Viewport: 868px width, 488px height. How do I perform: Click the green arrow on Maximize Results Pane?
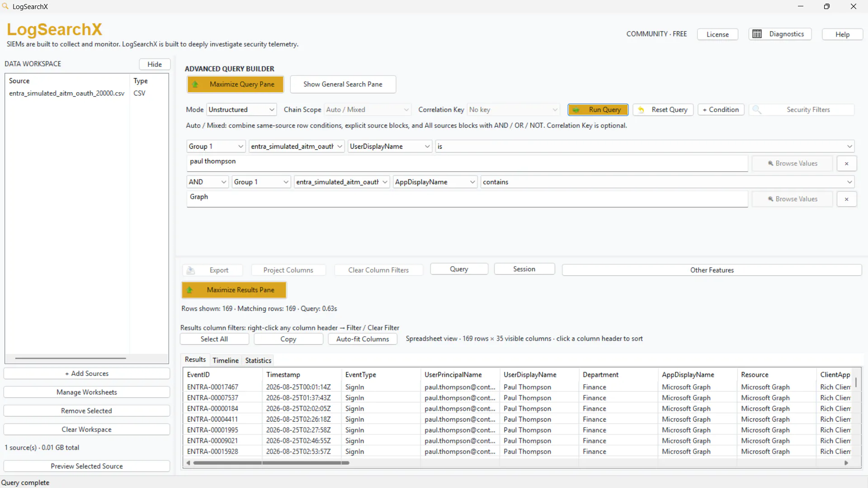coord(190,290)
